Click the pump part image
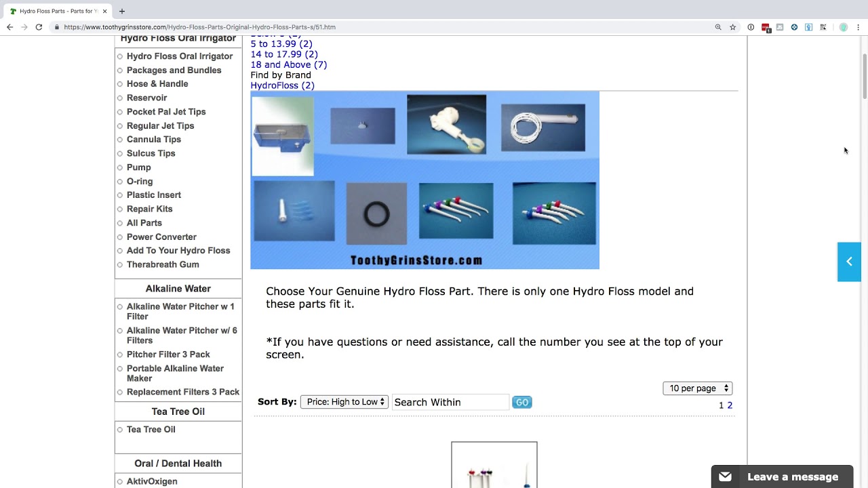Viewport: 868px width, 488px height. (x=446, y=124)
